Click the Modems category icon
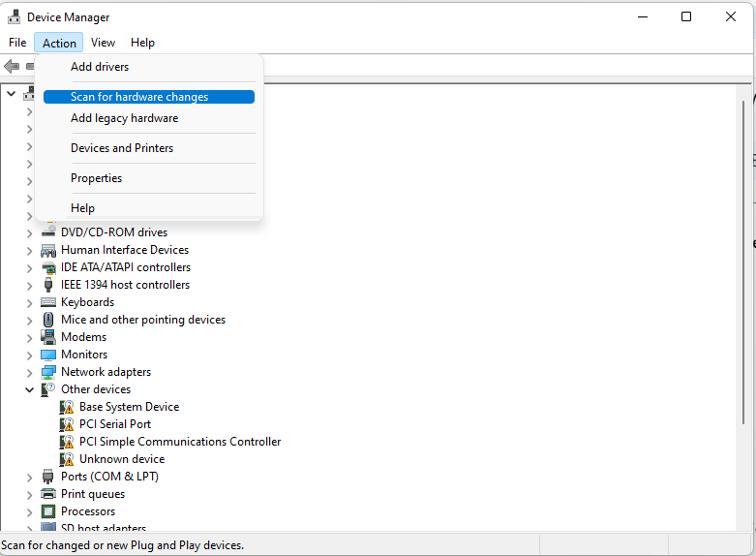The image size is (756, 556). (48, 337)
